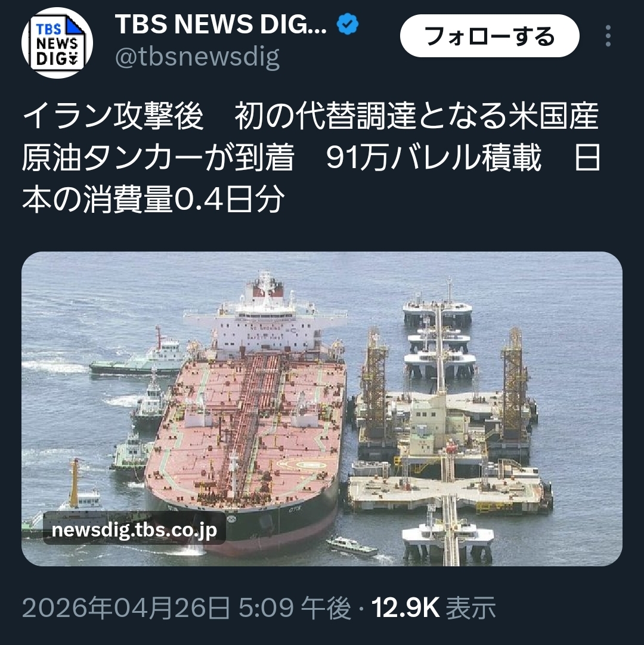
Task: Open the @tbsnewsdig account handle
Action: point(197,57)
